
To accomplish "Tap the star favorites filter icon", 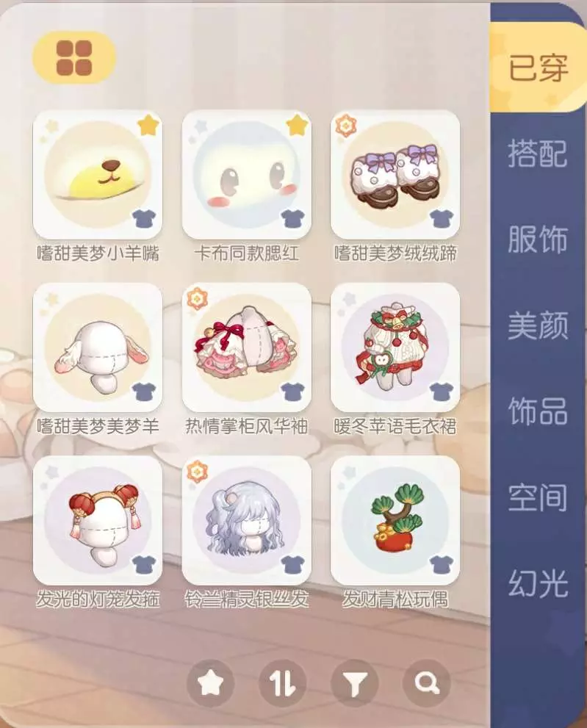I will (x=210, y=682).
